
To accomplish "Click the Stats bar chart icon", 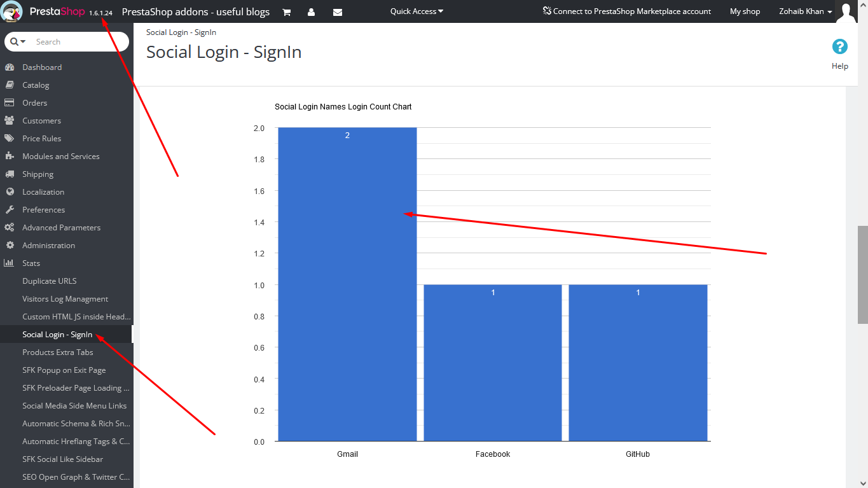I will pos(10,263).
